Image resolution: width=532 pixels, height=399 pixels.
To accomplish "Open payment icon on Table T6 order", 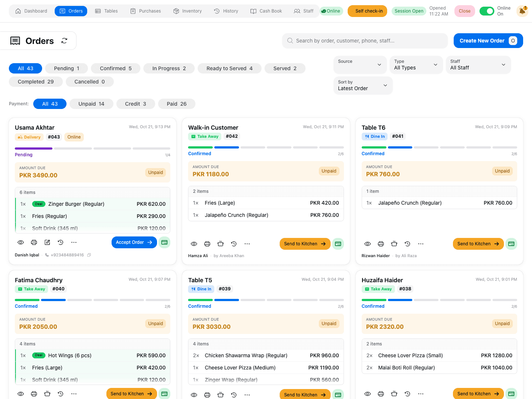I will 511,244.
